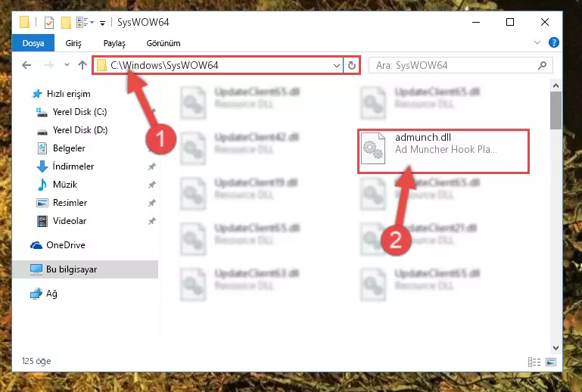Click the New folder quick access icon
Image resolution: width=582 pixels, height=392 pixels.
pyautogui.click(x=66, y=23)
